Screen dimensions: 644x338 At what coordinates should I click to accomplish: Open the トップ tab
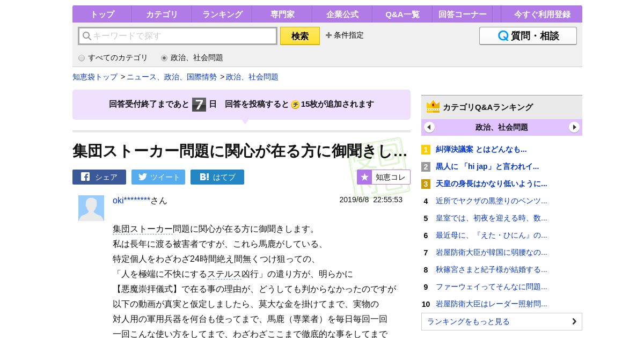pyautogui.click(x=102, y=14)
